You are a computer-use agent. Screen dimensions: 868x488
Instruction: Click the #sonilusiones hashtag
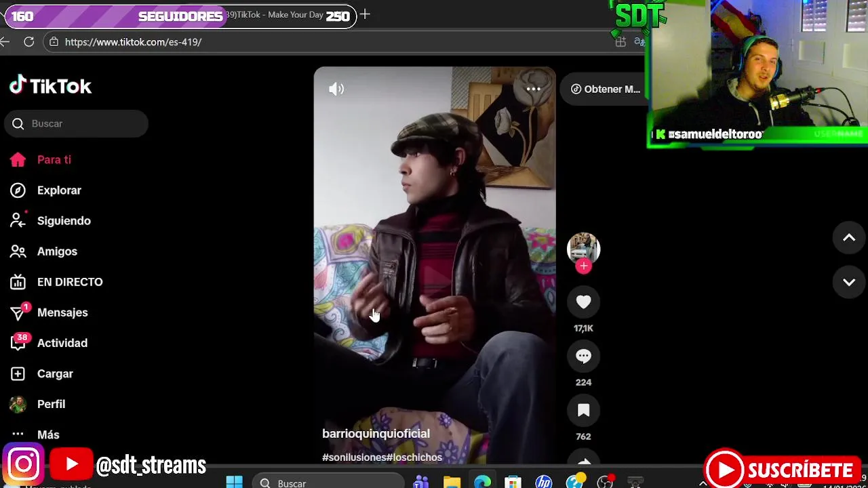[x=354, y=457]
